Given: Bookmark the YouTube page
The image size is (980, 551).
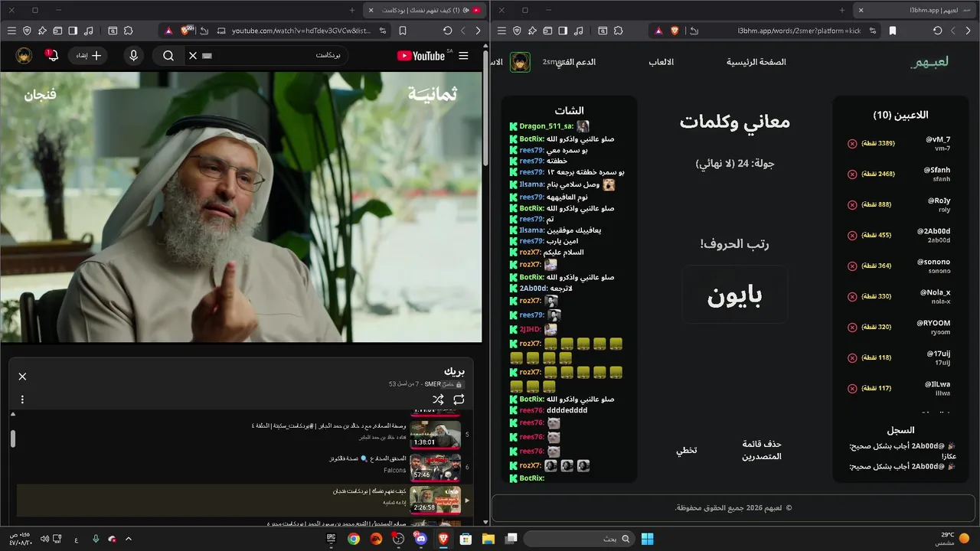Looking at the screenshot, I should click(x=403, y=31).
